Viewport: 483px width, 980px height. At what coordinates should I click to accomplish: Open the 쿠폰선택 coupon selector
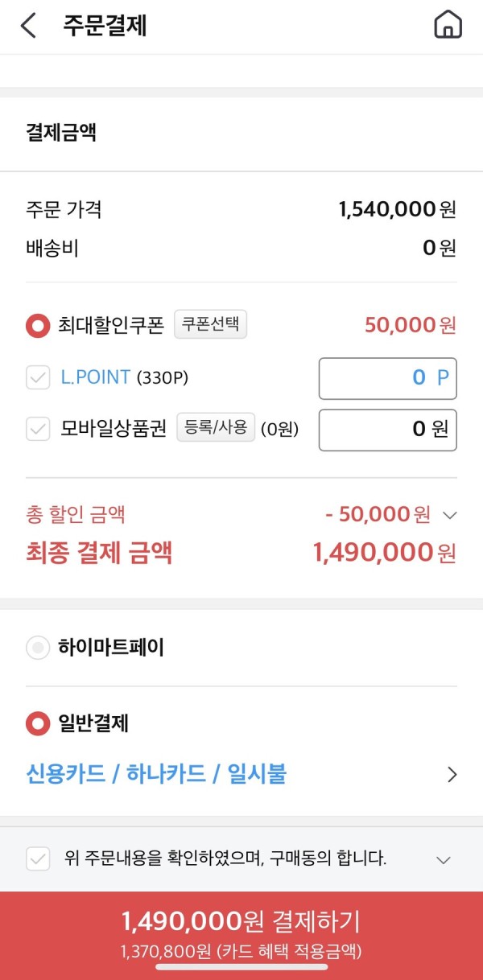[211, 325]
